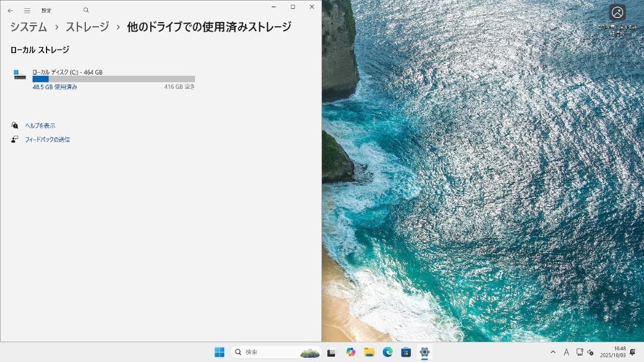644x362 pixels.
Task: Launch Microsoft Edge from the taskbar
Action: tap(387, 352)
